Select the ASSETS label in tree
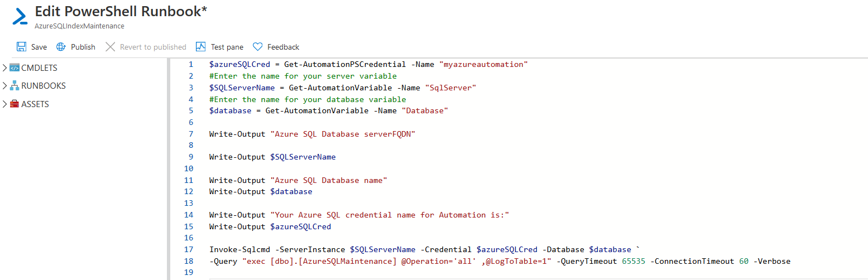Viewport: 868px width, 280px height. tap(35, 104)
